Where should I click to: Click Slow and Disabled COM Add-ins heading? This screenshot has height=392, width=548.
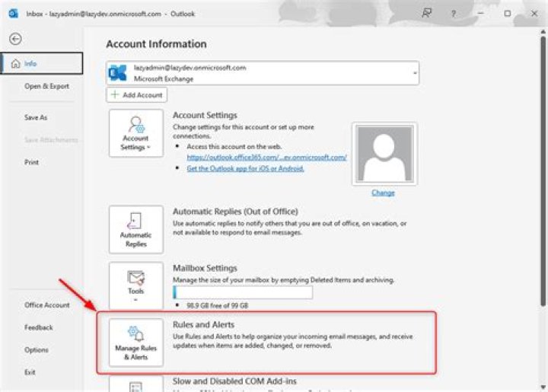(234, 381)
